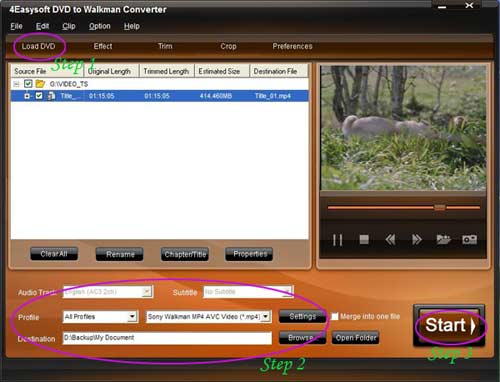Close the converter window
Image resolution: width=500 pixels, height=382 pixels.
click(469, 5)
